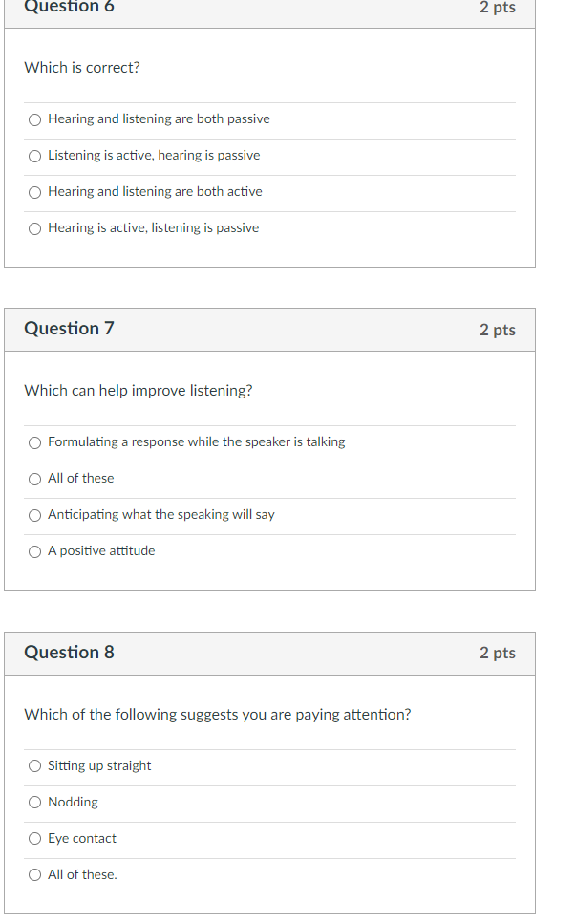This screenshot has height=924, width=576.
Task: Click the 'Which is correct?' question text
Action: pyautogui.click(x=82, y=68)
